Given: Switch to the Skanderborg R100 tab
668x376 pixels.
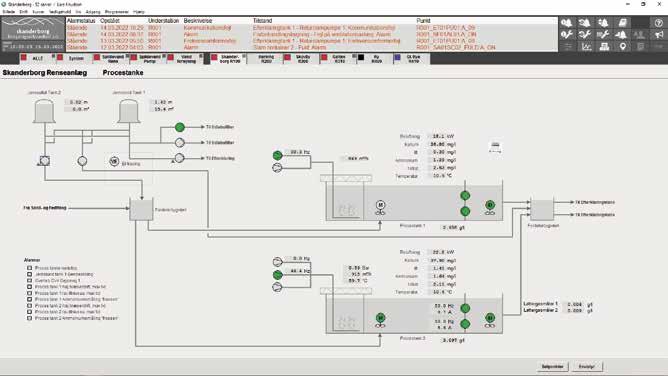Looking at the screenshot, I should click(x=228, y=59).
